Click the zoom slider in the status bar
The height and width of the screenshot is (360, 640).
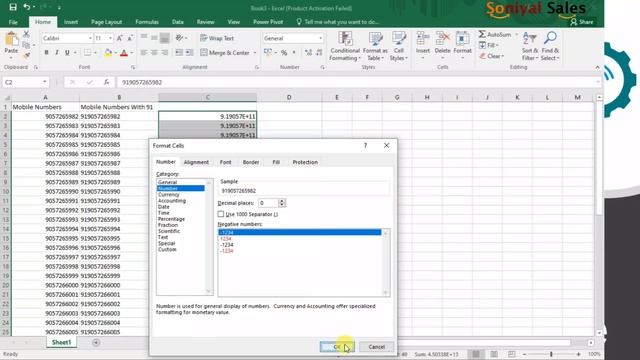pyautogui.click(x=551, y=354)
